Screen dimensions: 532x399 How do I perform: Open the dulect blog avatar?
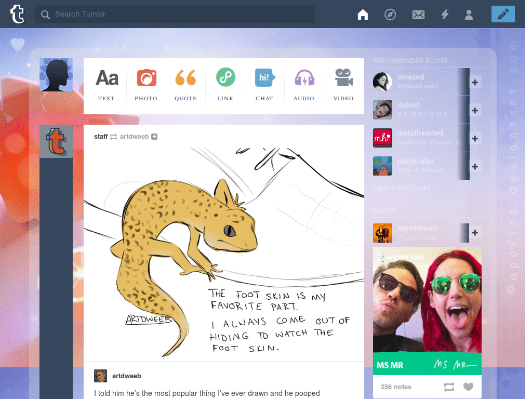[x=382, y=110]
